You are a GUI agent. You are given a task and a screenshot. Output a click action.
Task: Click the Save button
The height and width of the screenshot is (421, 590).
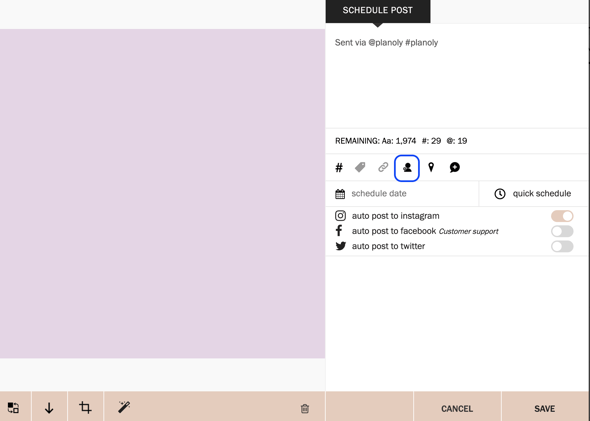[x=545, y=408]
